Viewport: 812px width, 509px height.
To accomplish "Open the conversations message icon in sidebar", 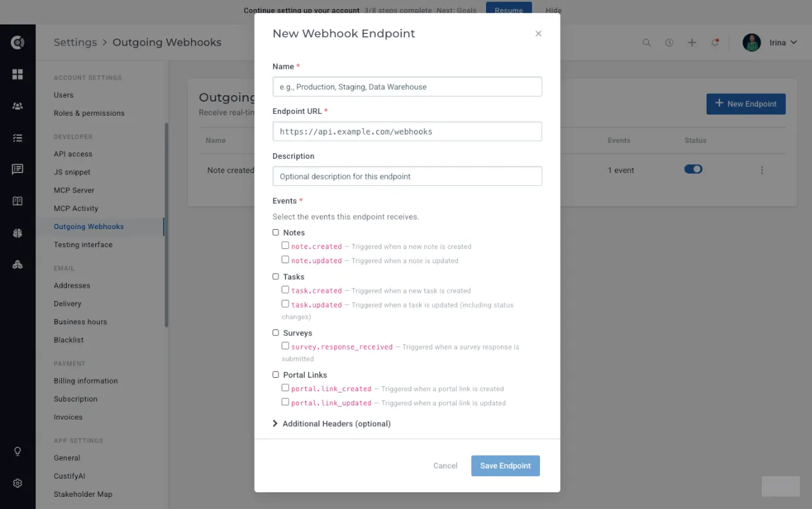I will click(x=17, y=169).
